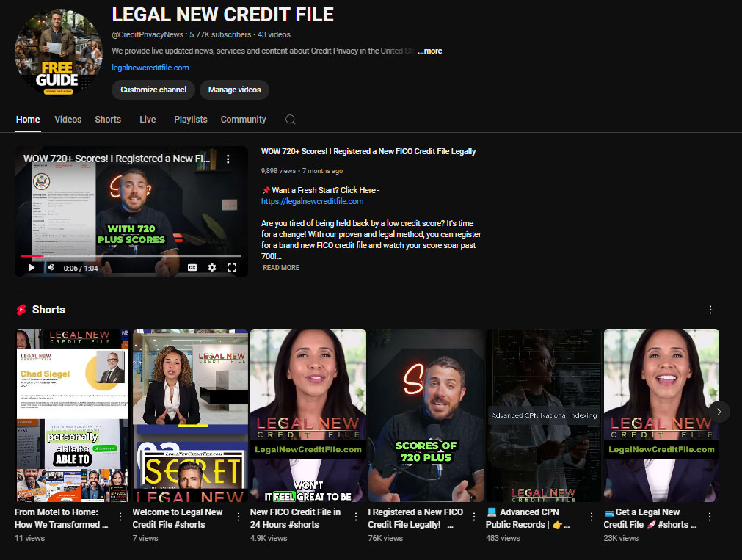Viewport: 742px width, 560px height.
Task: Open the Shorts section options menu
Action: point(710,310)
